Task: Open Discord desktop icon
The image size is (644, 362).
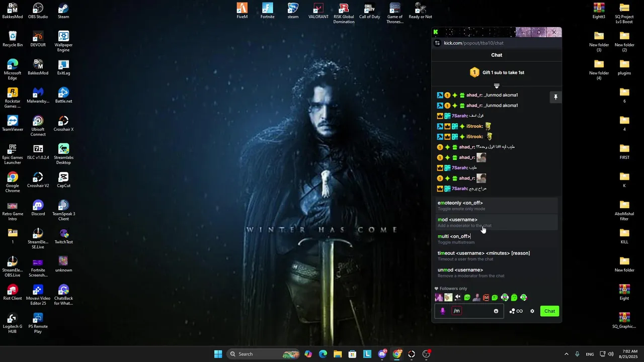Action: (x=38, y=208)
